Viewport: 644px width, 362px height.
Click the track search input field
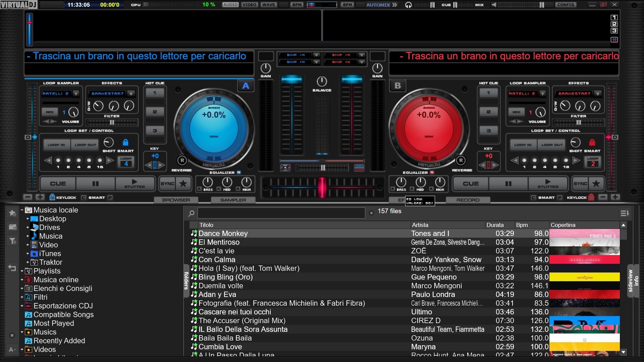(x=281, y=213)
